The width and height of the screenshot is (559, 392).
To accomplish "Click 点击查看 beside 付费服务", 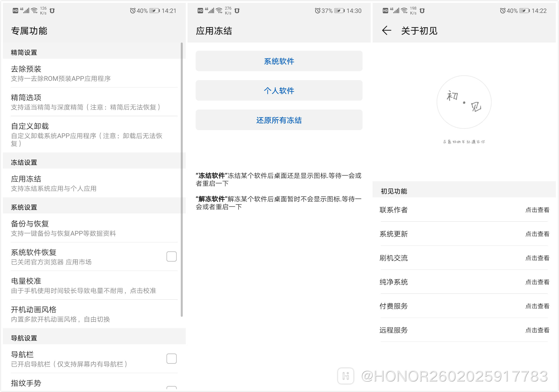I will (537, 306).
